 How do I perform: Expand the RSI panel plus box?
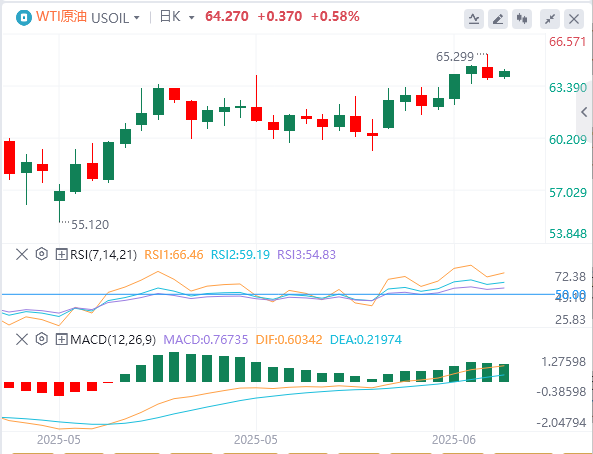[61, 254]
